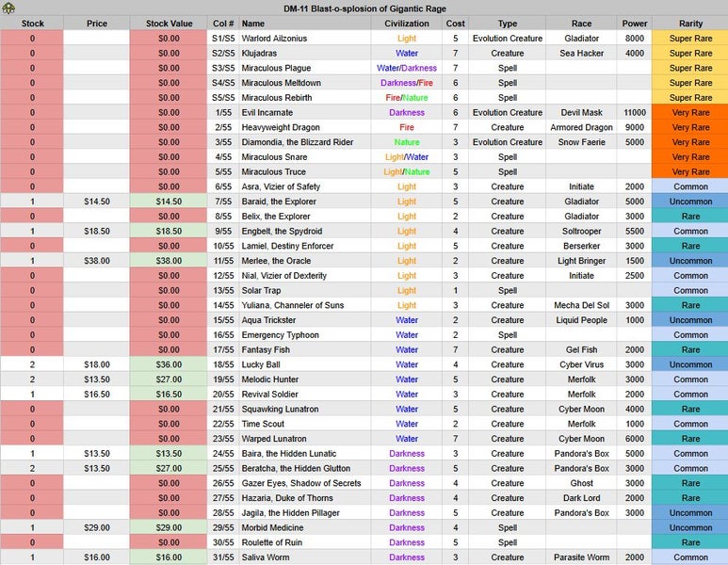The height and width of the screenshot is (565, 728).
Task: Select the Miraculous Rebirth name cell
Action: [305, 98]
